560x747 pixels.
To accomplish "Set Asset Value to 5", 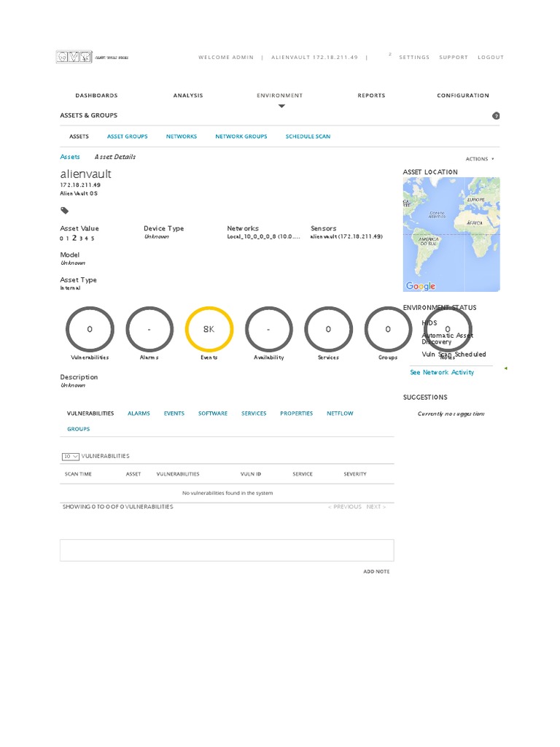I will [x=93, y=239].
